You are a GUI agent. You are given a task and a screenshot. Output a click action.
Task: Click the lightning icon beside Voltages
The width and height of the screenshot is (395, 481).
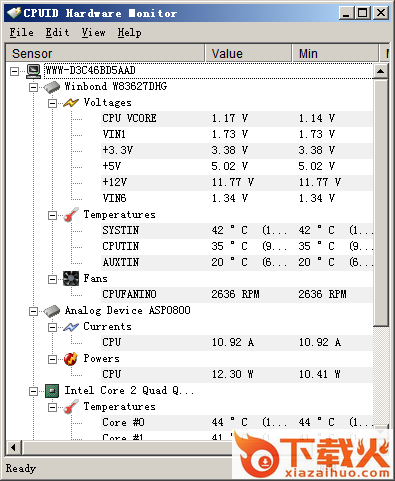71,103
